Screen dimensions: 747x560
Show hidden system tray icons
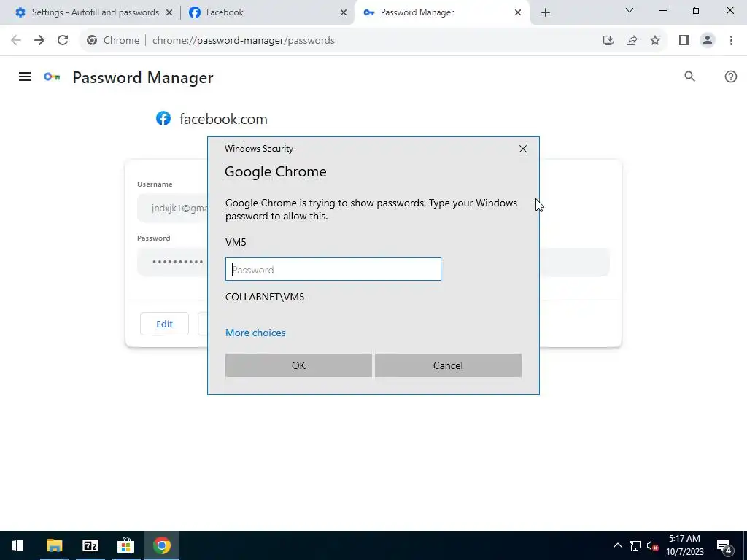click(x=617, y=545)
